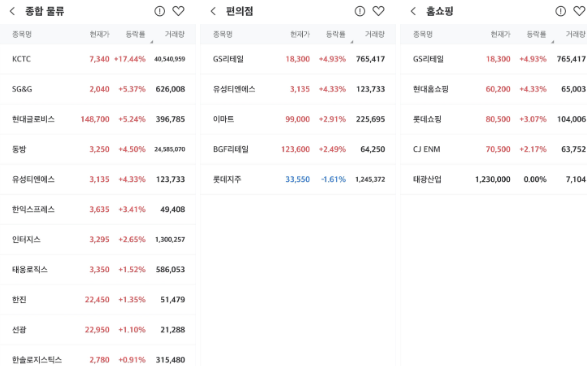Select 태광산업 stock row
Viewport: 587px width, 366px height.
[x=494, y=179]
